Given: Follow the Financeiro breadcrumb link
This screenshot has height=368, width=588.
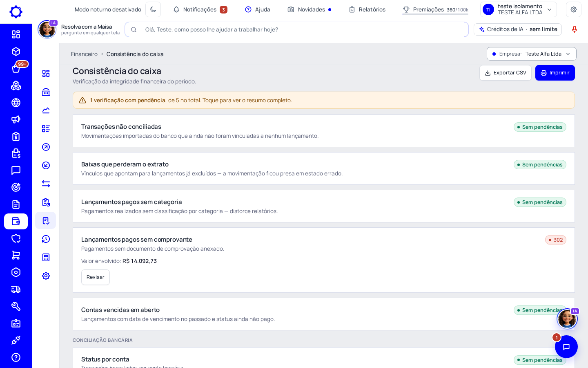Looking at the screenshot, I should [84, 54].
